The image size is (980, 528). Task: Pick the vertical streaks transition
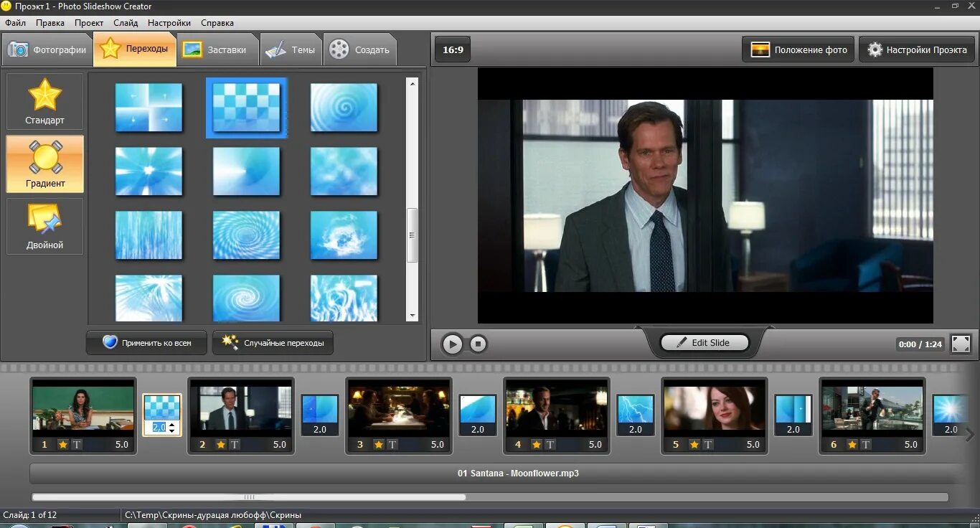pyautogui.click(x=149, y=235)
